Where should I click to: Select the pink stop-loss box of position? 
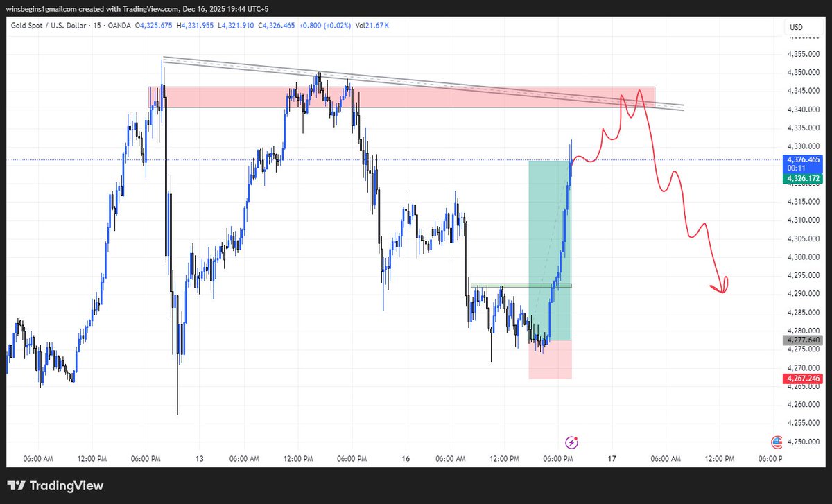551,360
